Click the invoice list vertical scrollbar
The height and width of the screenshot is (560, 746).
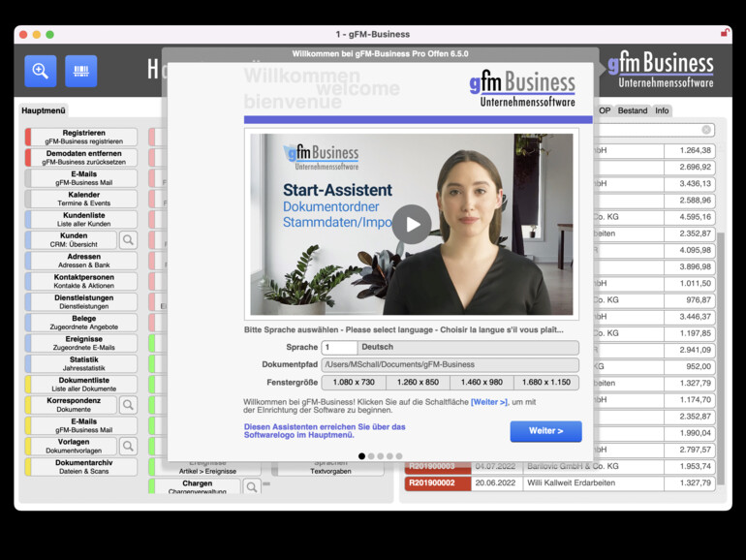click(721, 359)
